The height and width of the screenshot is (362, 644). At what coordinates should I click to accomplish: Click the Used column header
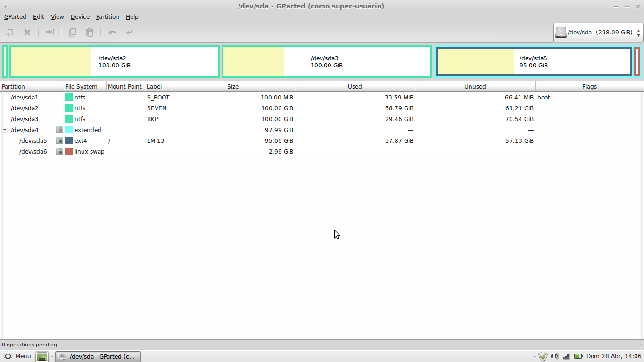[355, 86]
